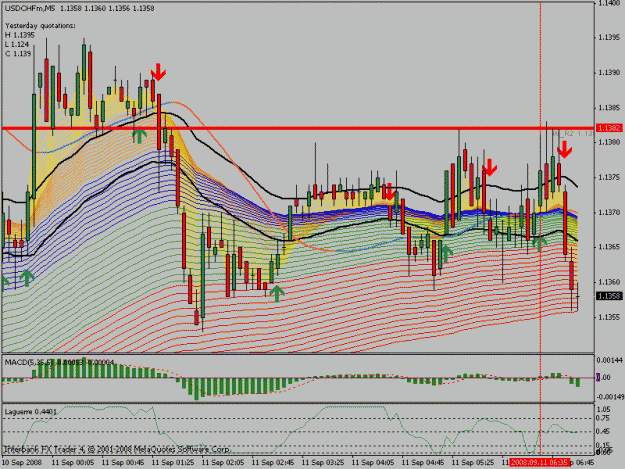The image size is (625, 469).
Task: Click the '11 Sep 00:45' time axis label
Action: coord(123,462)
